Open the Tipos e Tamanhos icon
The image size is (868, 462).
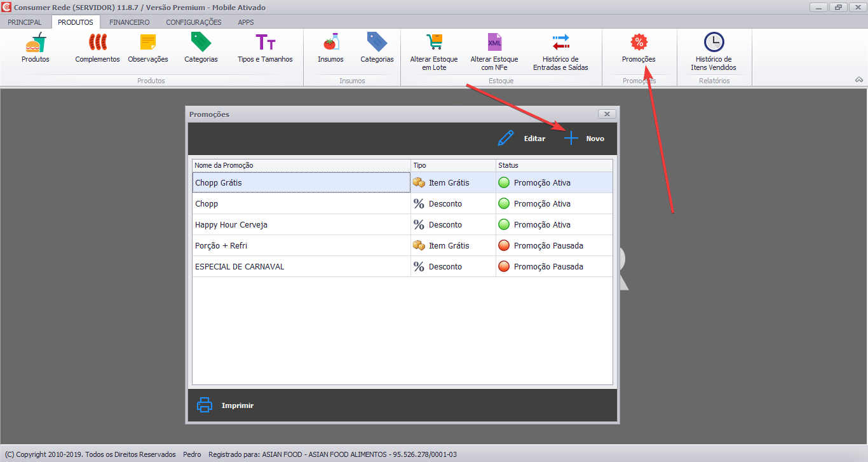tap(265, 43)
